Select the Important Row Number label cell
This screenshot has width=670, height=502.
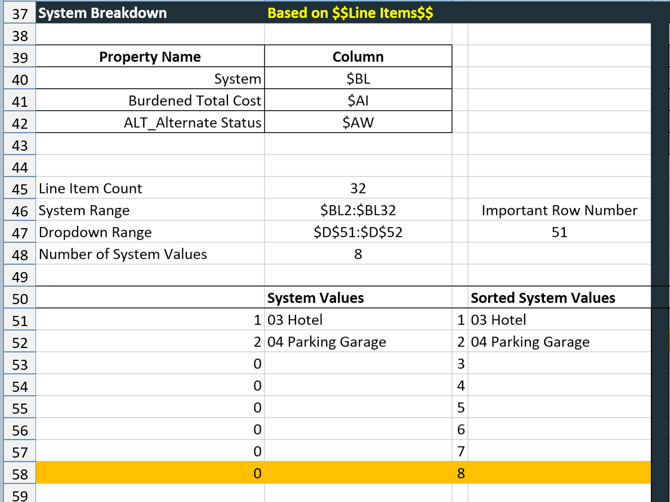(x=558, y=210)
